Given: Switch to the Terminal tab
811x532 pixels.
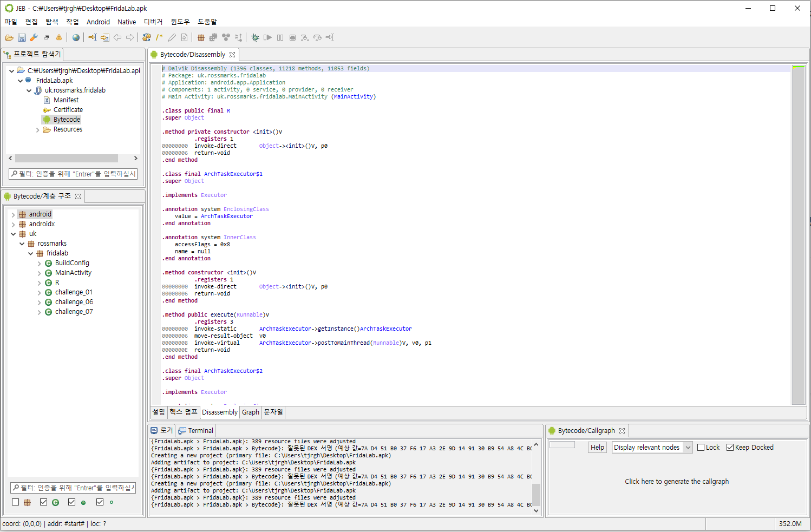Looking at the screenshot, I should click(195, 431).
